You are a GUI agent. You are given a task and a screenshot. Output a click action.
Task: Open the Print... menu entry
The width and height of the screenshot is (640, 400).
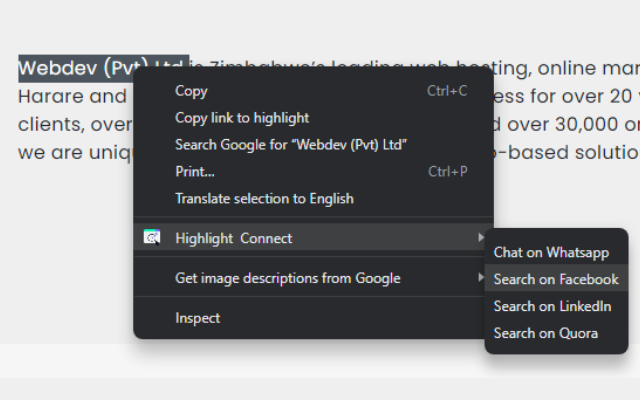pos(313,172)
